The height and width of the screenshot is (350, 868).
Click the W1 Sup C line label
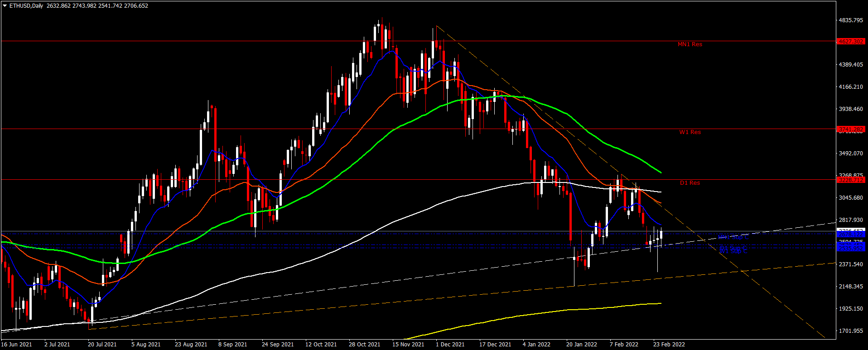(733, 251)
